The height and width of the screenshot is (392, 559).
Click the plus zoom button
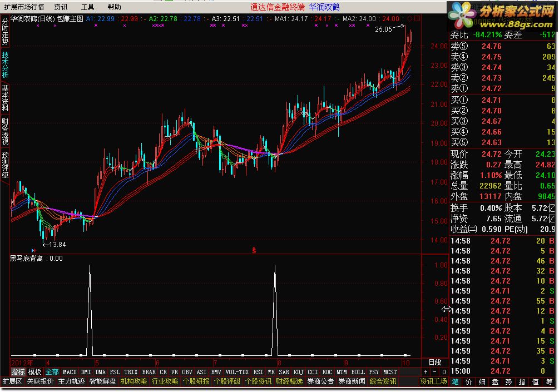426,371
